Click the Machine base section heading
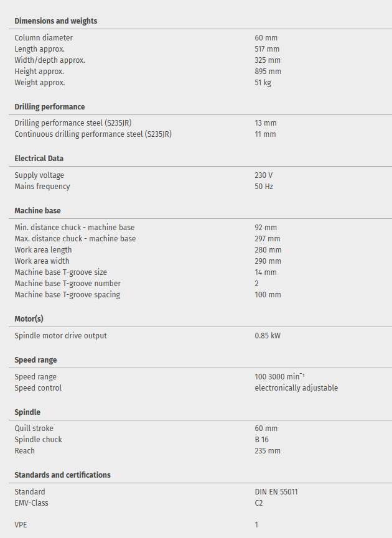Screen dimensions: 392x538 (x=37, y=211)
